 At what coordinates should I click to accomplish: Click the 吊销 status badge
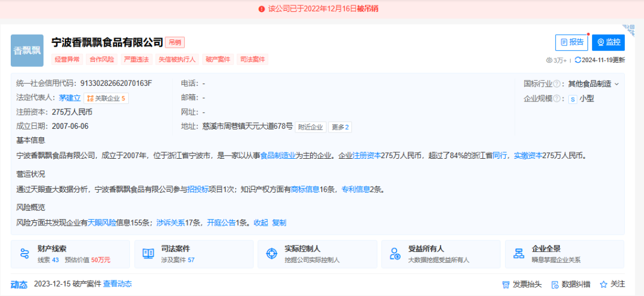(175, 42)
